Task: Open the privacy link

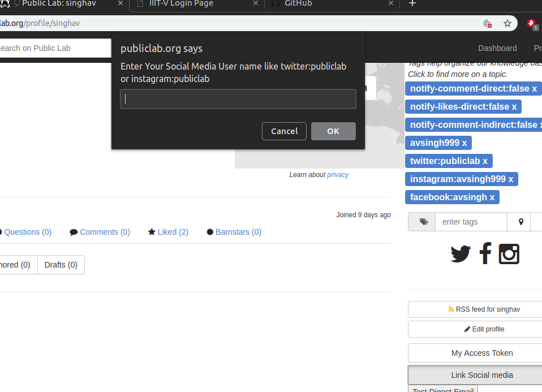Action: (x=338, y=174)
